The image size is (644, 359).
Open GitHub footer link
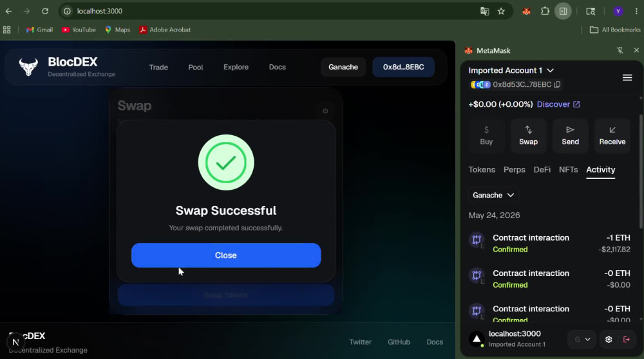(399, 342)
